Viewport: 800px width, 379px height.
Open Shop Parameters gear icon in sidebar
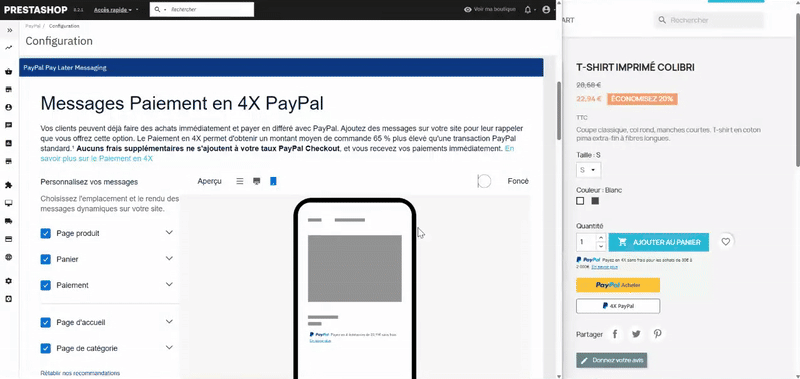(9, 281)
